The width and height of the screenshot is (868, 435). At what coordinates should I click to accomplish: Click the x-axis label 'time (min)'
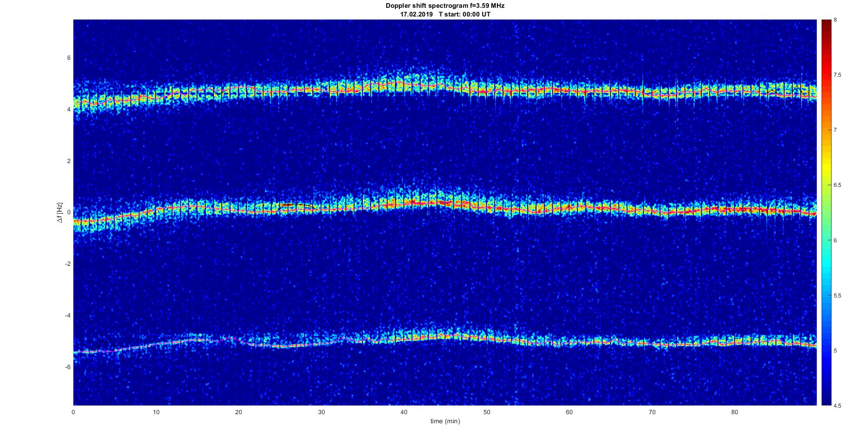pos(445,421)
